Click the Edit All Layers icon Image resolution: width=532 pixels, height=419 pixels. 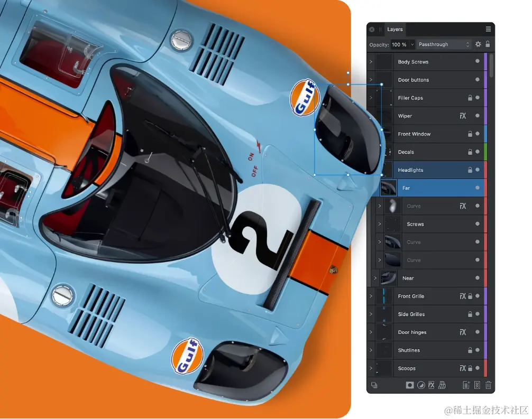374,385
